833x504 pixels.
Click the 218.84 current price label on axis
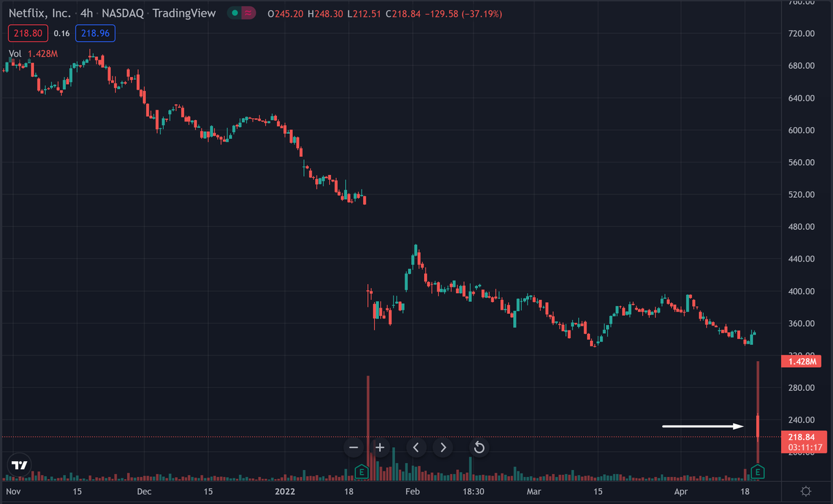[x=802, y=437]
